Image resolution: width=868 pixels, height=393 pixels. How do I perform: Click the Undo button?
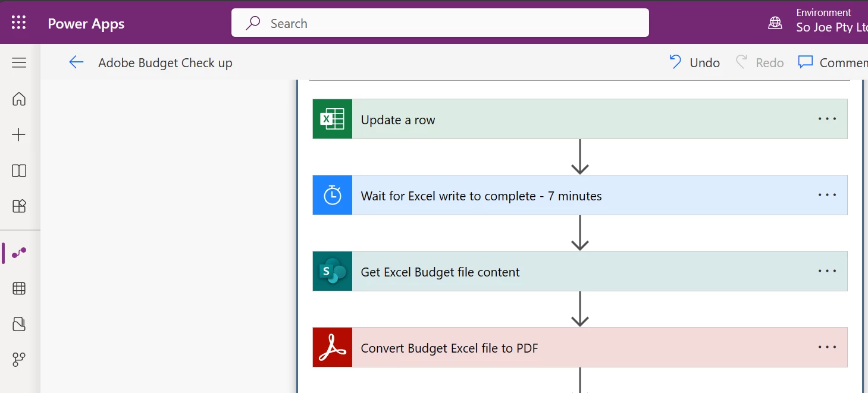point(694,62)
